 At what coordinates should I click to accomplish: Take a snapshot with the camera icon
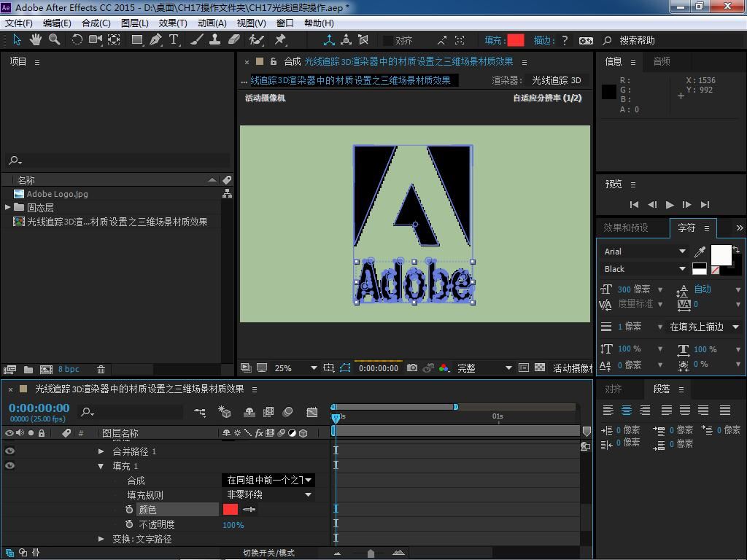412,367
